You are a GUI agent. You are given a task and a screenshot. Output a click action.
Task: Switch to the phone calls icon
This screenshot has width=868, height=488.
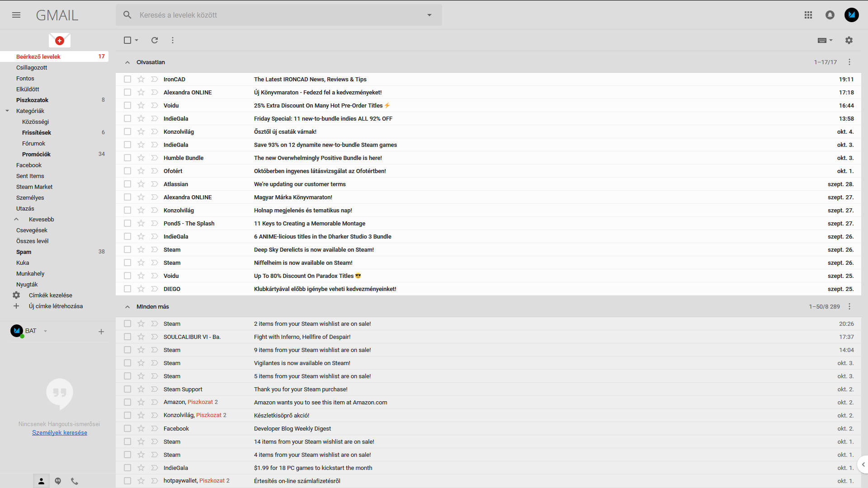coord(75,481)
